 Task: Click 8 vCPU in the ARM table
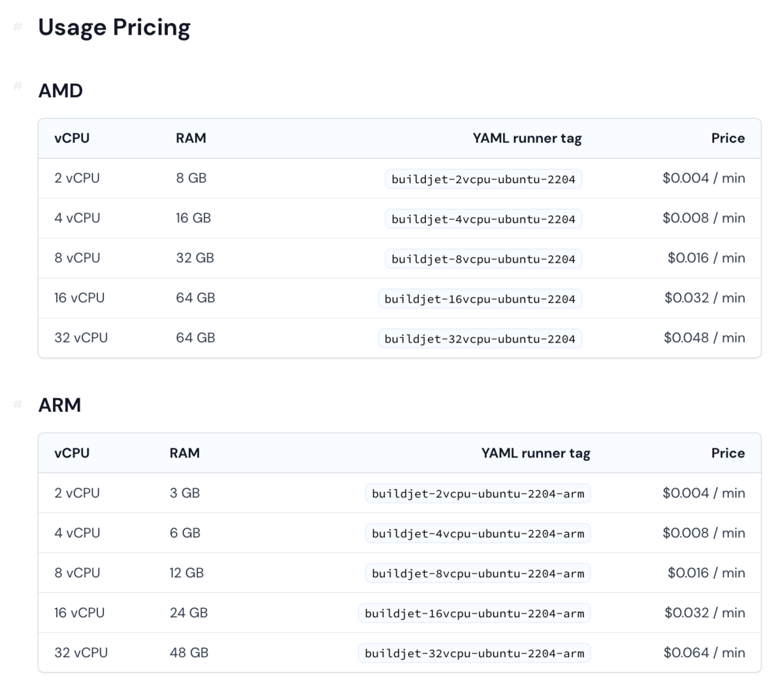[x=77, y=573]
